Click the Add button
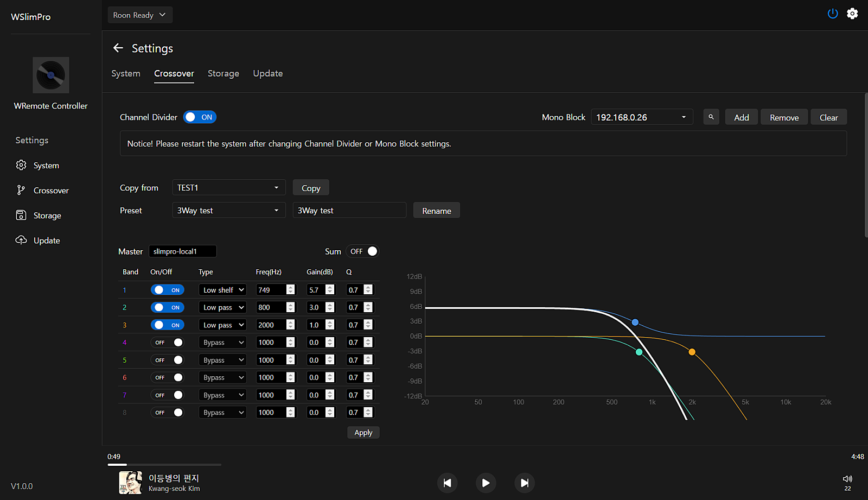Screen dimensions: 868x500 (742, 117)
